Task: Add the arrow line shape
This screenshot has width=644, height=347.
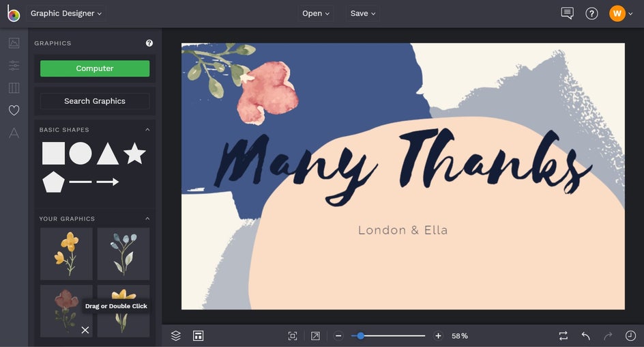Action: click(x=108, y=182)
